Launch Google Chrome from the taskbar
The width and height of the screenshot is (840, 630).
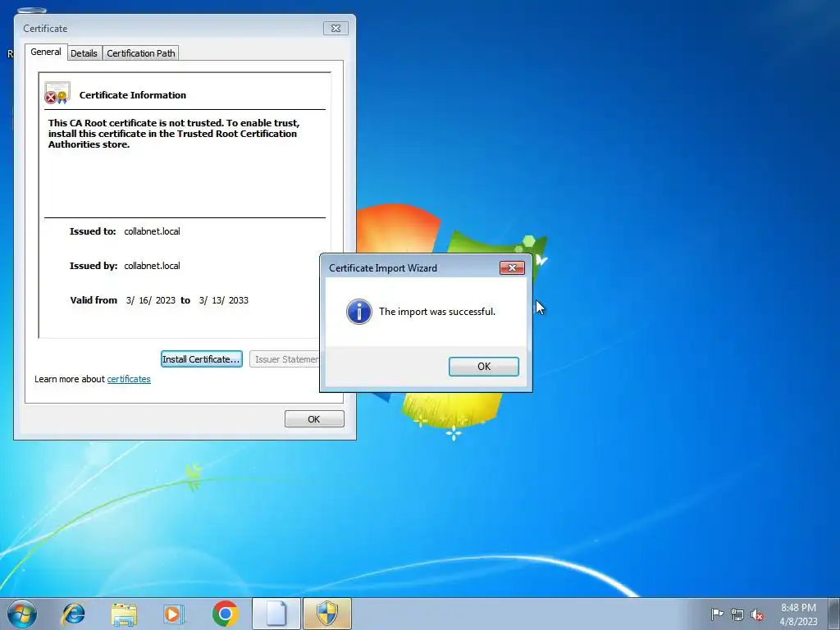click(x=225, y=614)
